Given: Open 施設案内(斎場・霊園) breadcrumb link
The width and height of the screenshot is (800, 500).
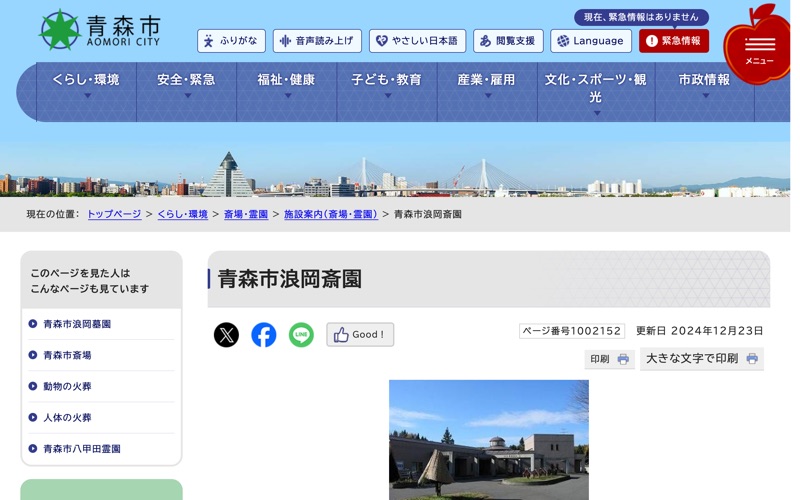Looking at the screenshot, I should [x=331, y=214].
